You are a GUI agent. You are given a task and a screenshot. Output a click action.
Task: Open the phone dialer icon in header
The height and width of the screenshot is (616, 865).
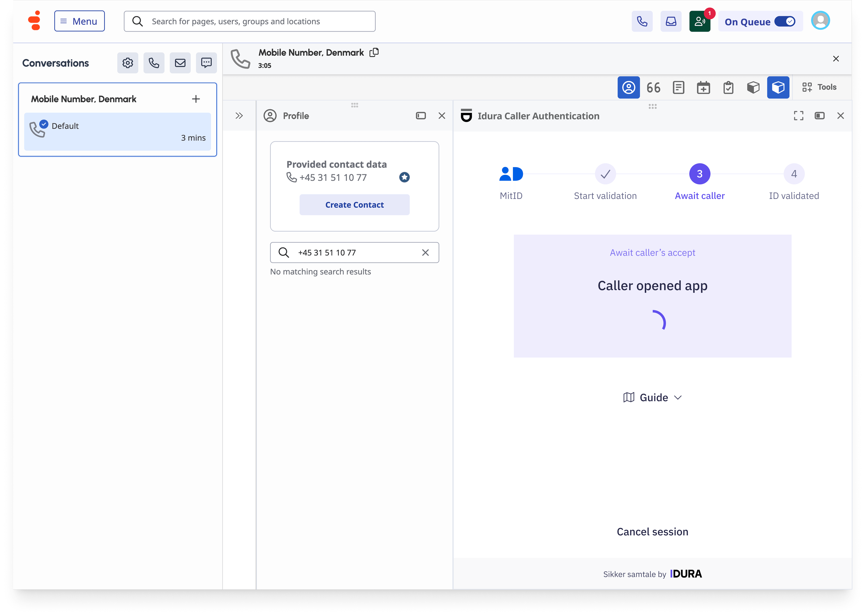(x=642, y=21)
